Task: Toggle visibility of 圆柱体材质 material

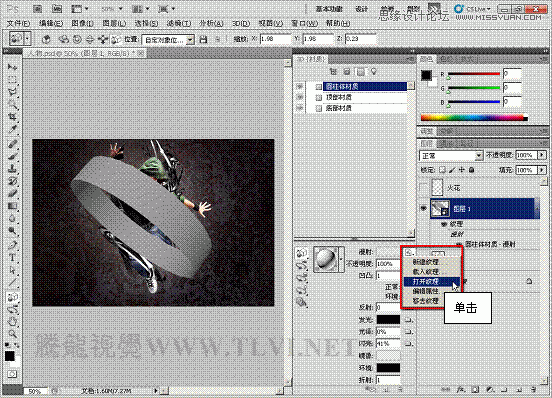Action: click(x=300, y=86)
